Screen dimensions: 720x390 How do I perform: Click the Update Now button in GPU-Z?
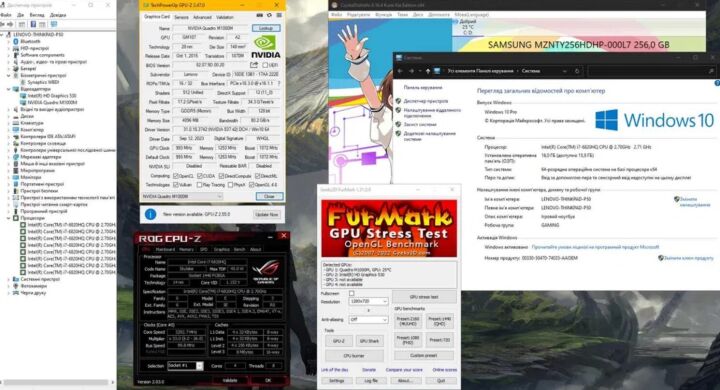point(267,215)
